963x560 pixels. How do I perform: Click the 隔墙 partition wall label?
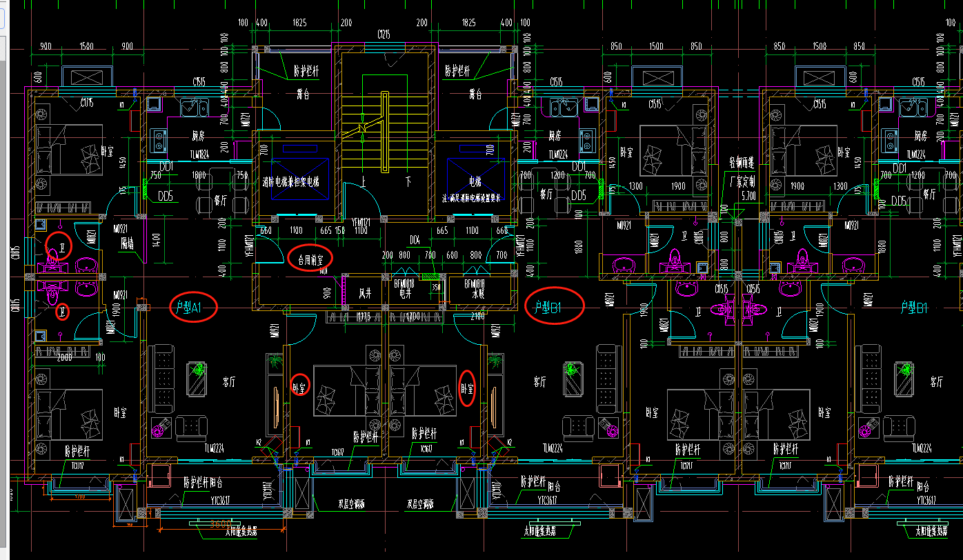[x=128, y=243]
